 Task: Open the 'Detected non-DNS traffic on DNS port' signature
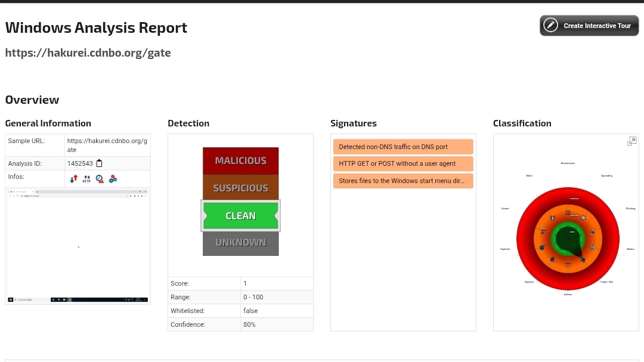coord(403,147)
